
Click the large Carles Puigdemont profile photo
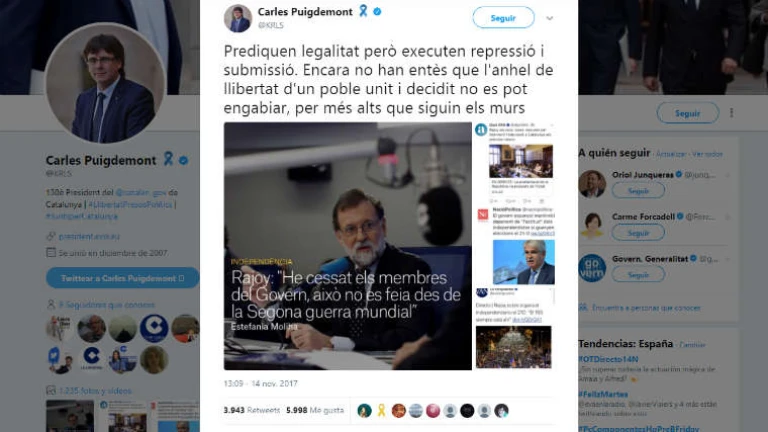tap(105, 83)
